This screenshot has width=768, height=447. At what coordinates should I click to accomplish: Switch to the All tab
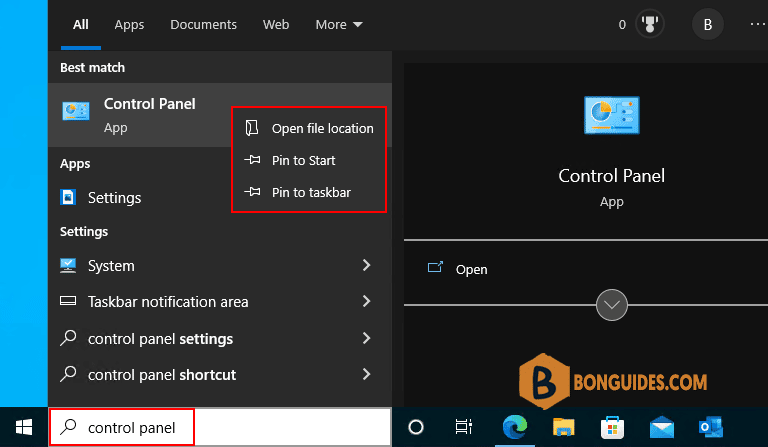81,24
